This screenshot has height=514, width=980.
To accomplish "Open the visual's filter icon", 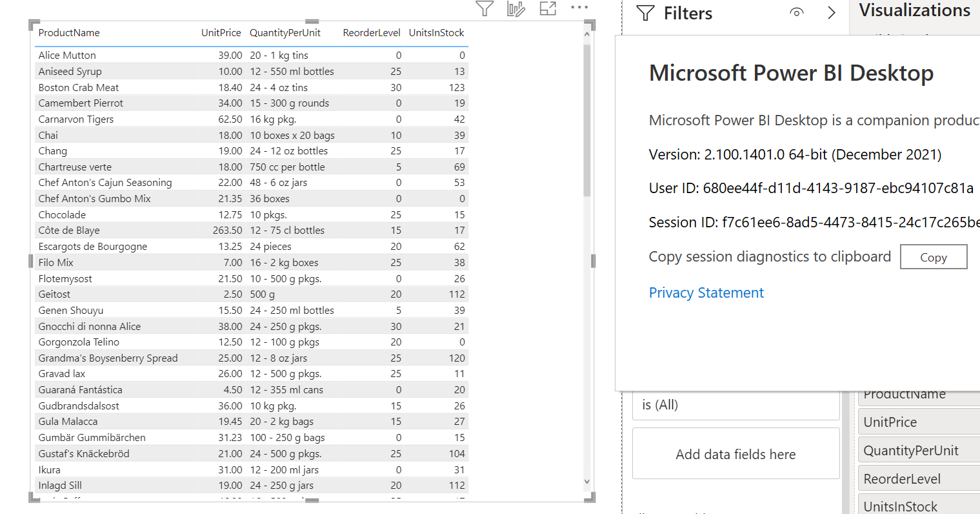I will pyautogui.click(x=485, y=8).
